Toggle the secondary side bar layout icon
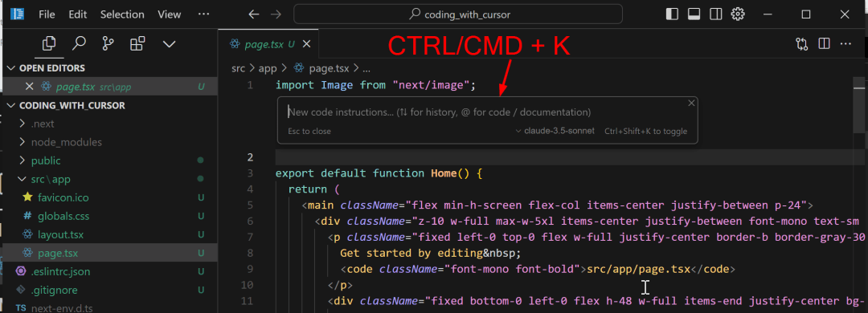The height and width of the screenshot is (313, 868). click(716, 14)
